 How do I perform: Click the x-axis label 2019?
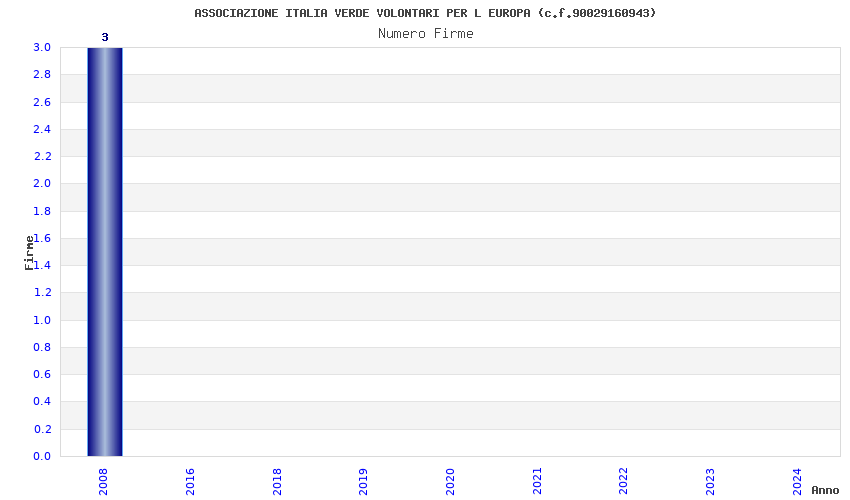tap(363, 482)
